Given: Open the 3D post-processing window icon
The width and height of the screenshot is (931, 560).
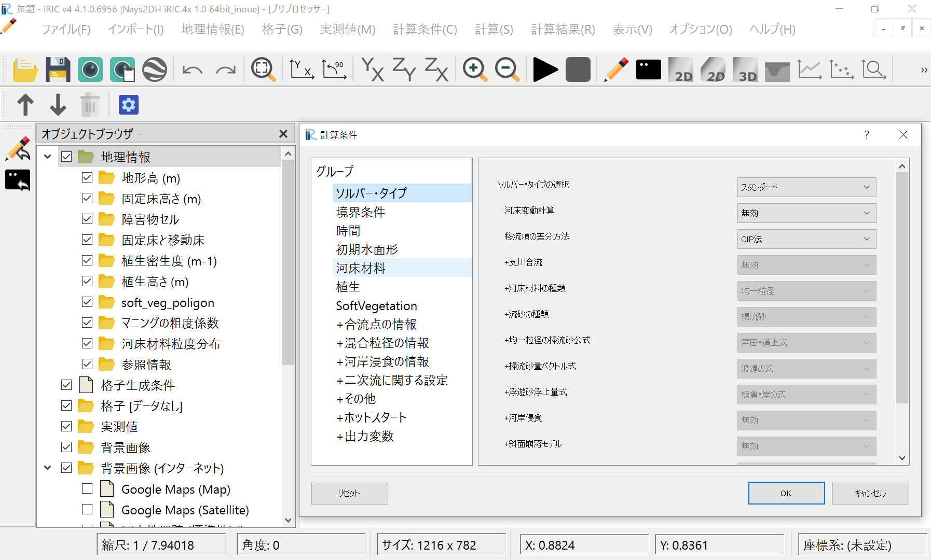Looking at the screenshot, I should pyautogui.click(x=745, y=69).
